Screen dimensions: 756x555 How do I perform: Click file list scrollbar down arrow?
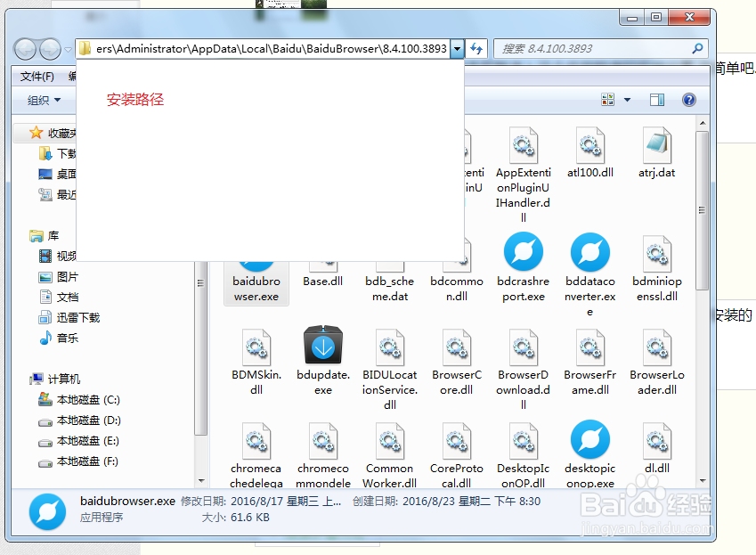(703, 481)
